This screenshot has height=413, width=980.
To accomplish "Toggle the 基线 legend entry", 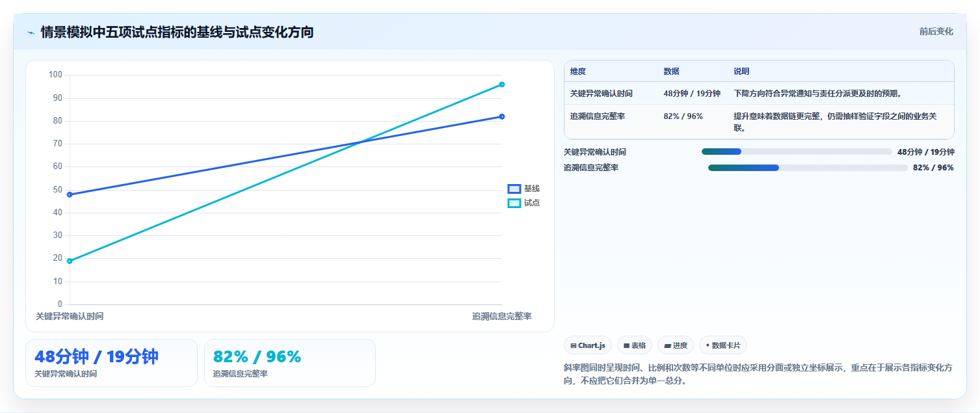I will tap(523, 189).
